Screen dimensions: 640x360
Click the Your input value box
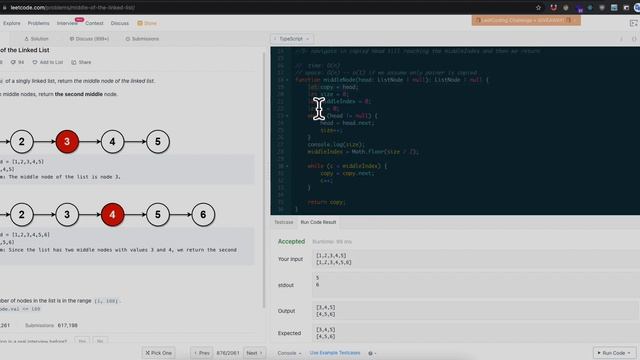(x=476, y=259)
